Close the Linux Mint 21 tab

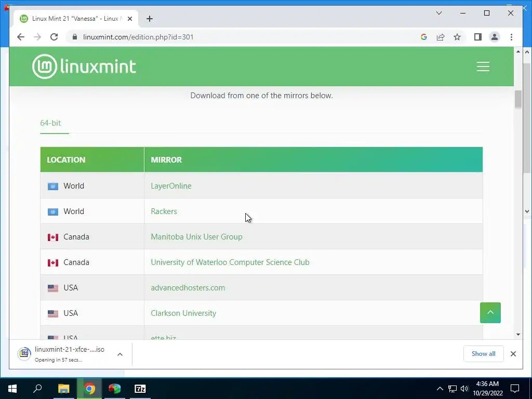[x=129, y=19]
